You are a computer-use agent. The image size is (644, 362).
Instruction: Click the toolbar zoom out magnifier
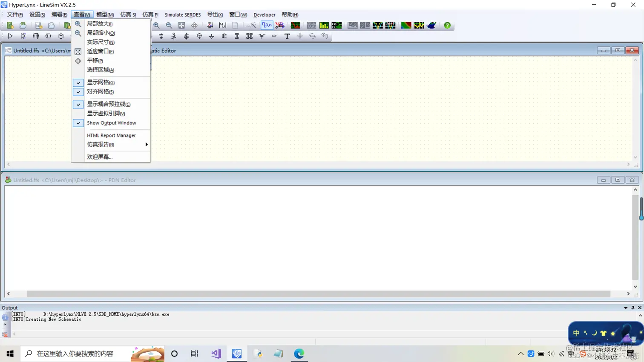point(169,26)
